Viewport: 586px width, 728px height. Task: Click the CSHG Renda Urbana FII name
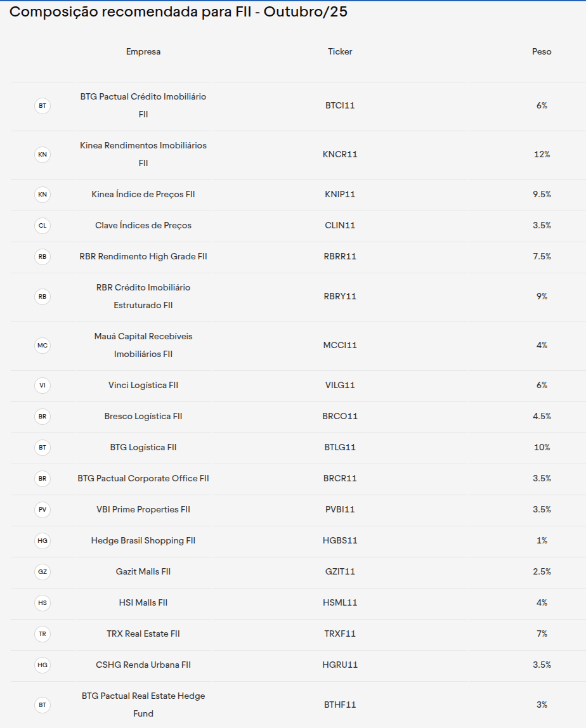[x=143, y=665]
